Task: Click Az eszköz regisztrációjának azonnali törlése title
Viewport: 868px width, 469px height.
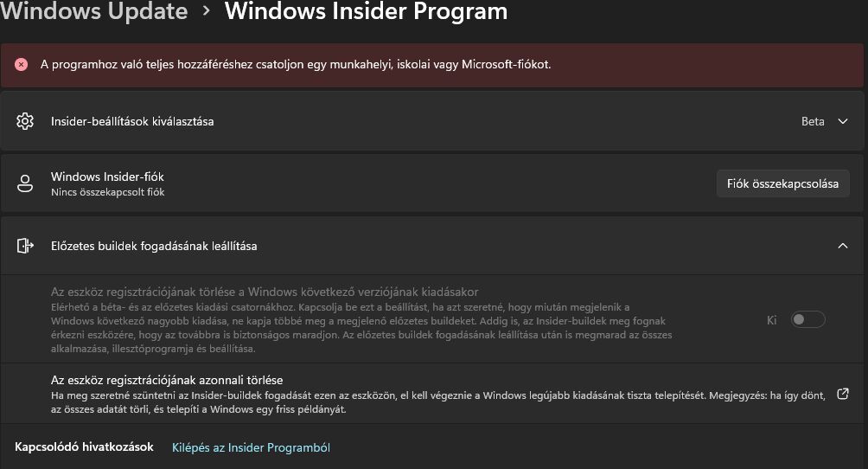Action: (167, 380)
